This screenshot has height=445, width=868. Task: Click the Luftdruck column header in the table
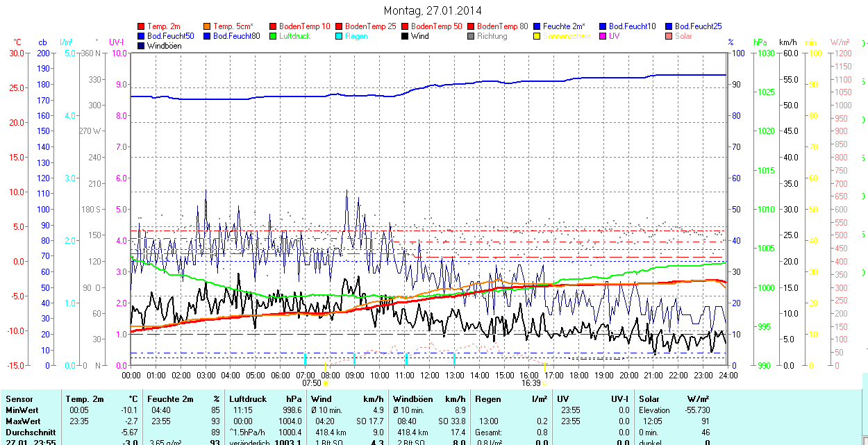(x=247, y=399)
